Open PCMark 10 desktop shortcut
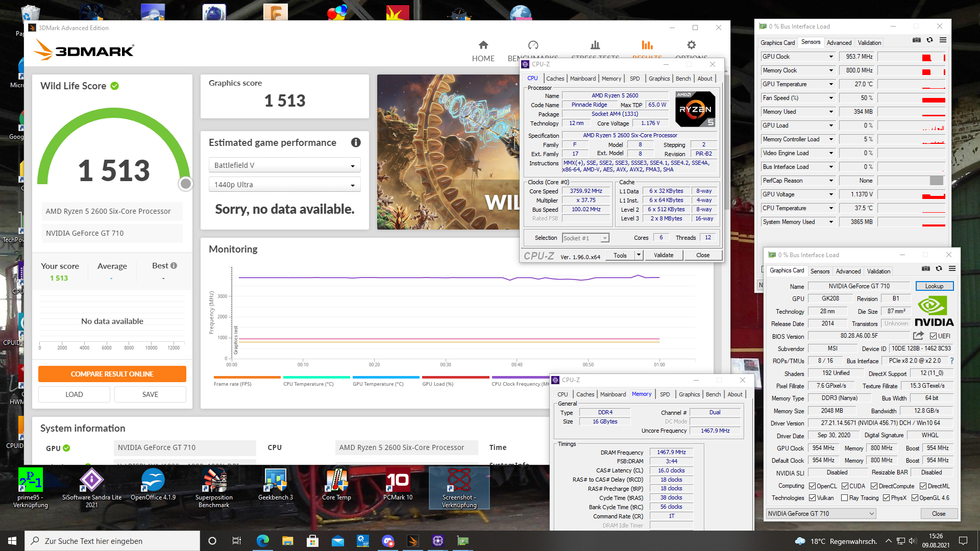This screenshot has height=551, width=980. 398,485
